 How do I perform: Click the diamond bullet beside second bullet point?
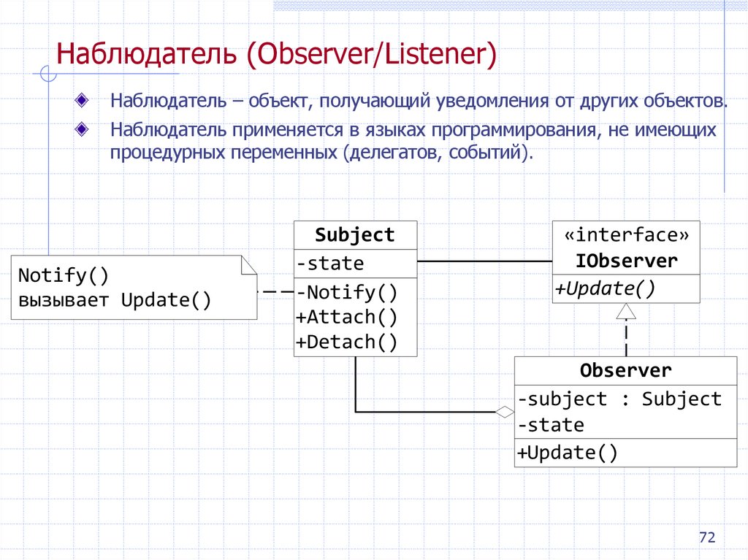click(x=80, y=130)
